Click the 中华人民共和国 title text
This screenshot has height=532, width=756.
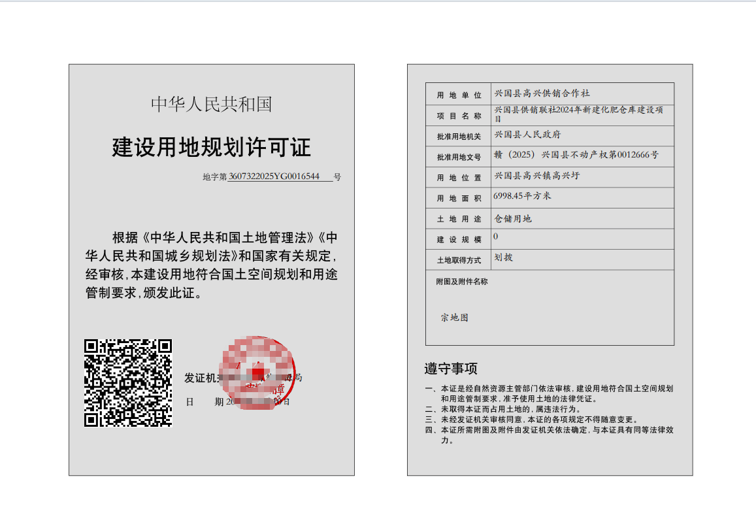(x=211, y=105)
